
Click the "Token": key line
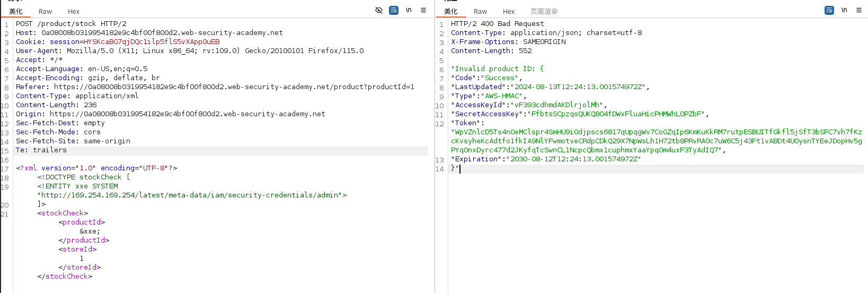468,123
